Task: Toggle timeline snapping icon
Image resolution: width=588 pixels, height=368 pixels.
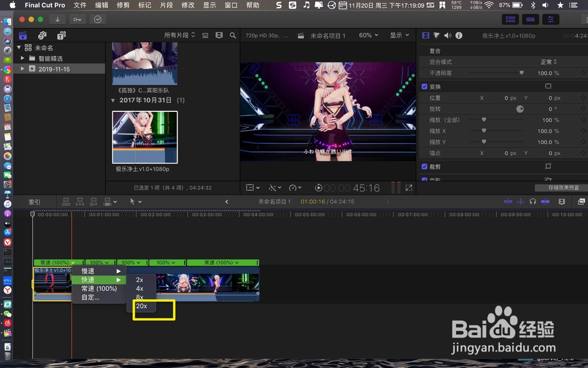Action: [545, 201]
